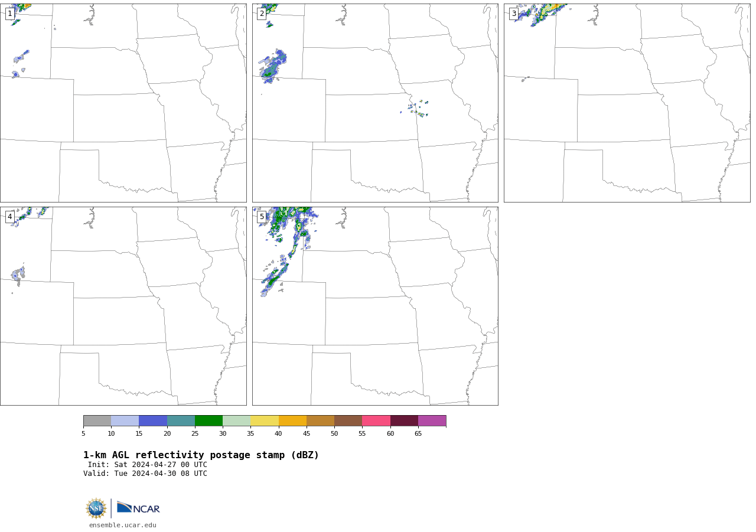Select the purple 65+ dBZ swatch

(432, 421)
